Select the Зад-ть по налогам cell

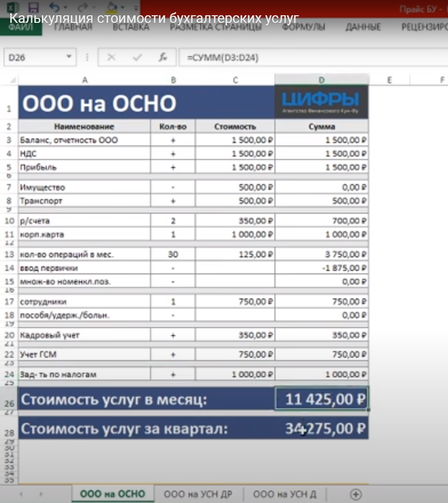(x=84, y=374)
